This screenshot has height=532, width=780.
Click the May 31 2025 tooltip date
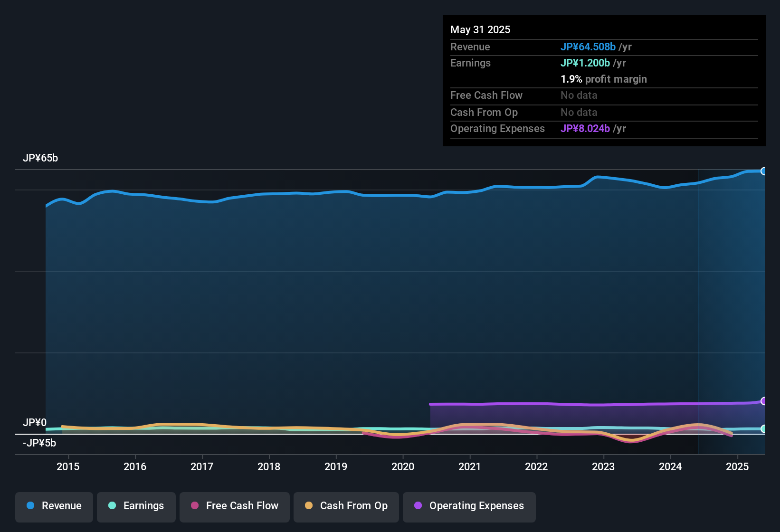coord(480,29)
